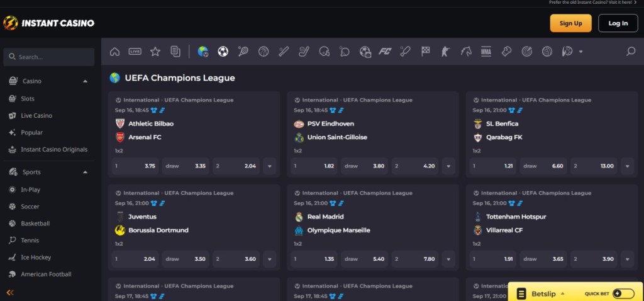Open the more sports dropdown arrow

tap(580, 52)
